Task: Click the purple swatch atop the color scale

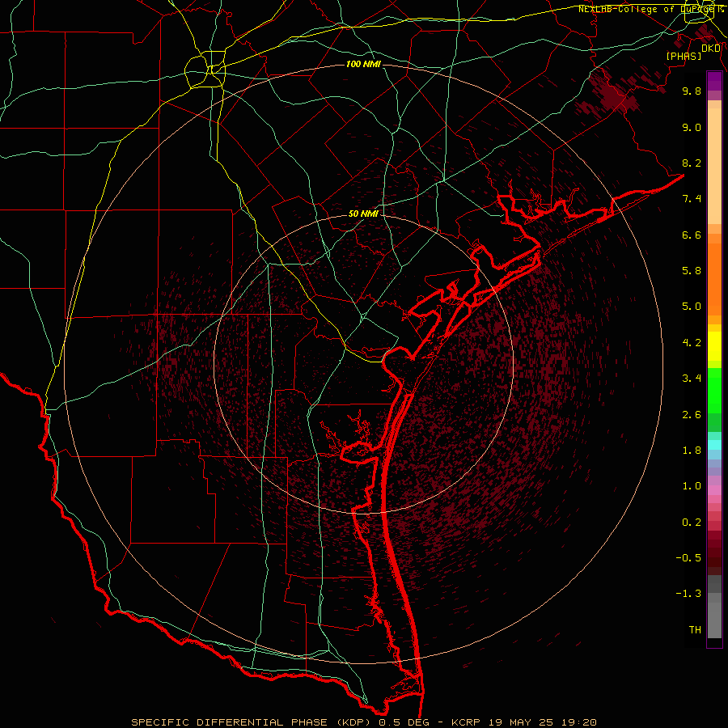Action: 714,81
